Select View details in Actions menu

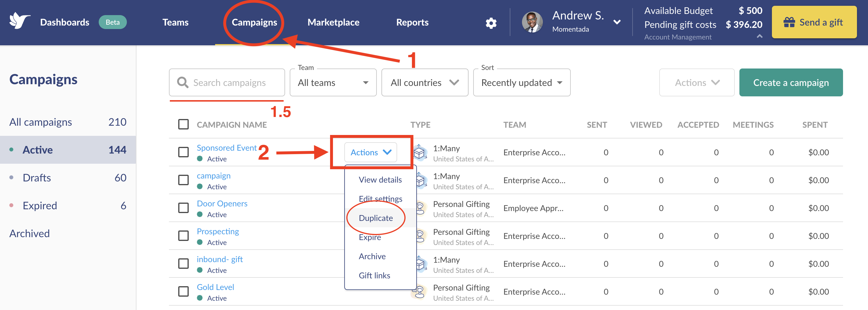click(x=380, y=180)
